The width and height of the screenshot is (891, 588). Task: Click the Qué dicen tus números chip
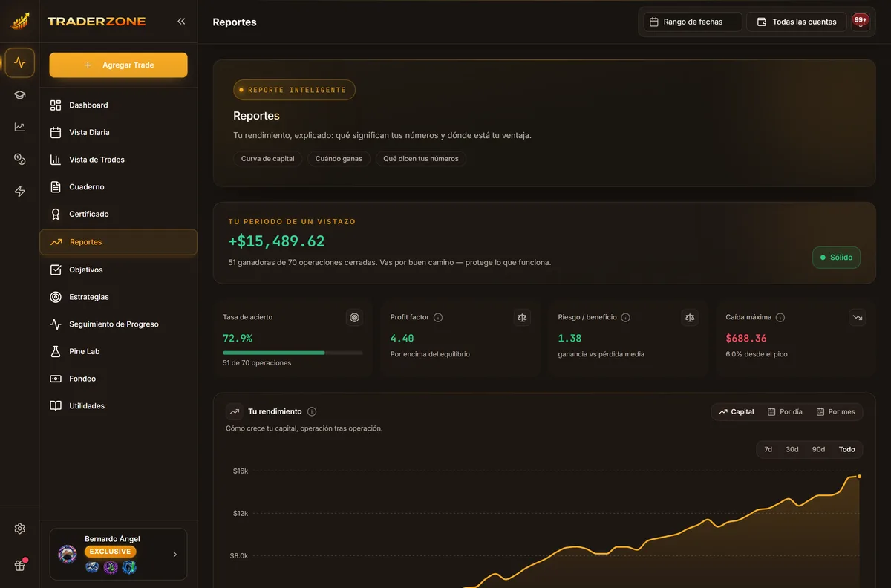point(421,159)
